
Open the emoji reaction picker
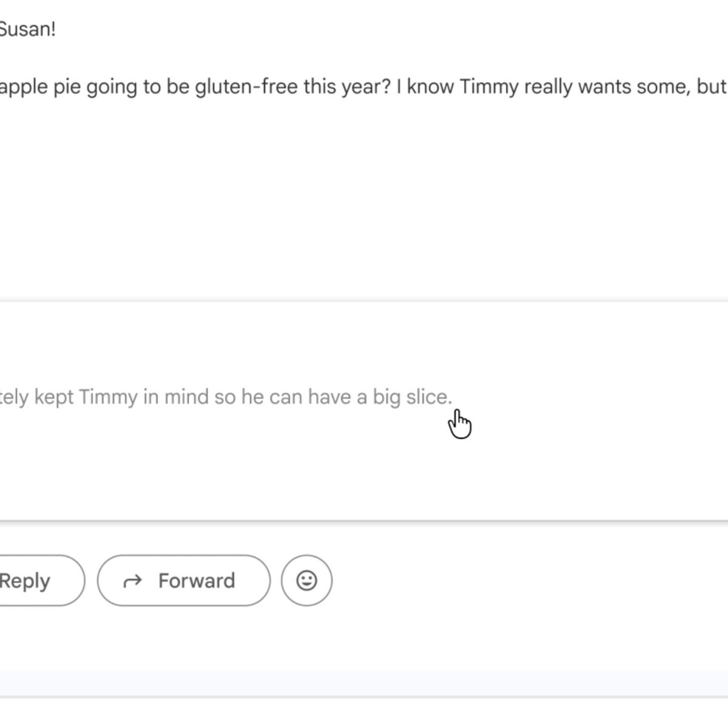coord(306,581)
